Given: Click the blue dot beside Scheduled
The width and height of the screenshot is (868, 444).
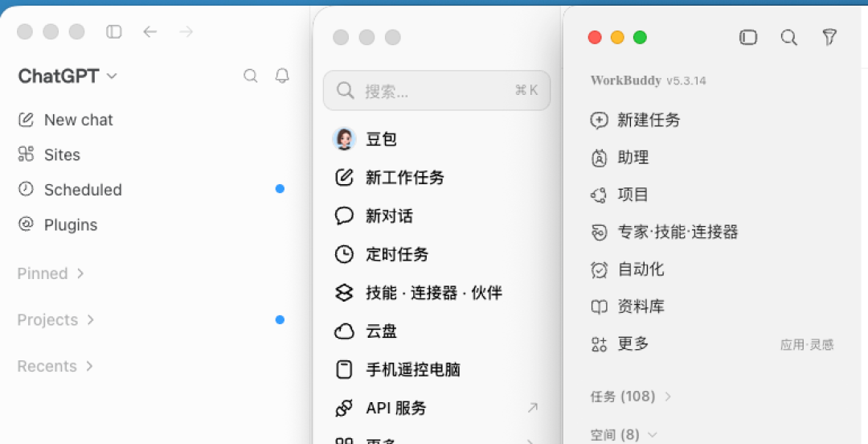Looking at the screenshot, I should pyautogui.click(x=280, y=189).
